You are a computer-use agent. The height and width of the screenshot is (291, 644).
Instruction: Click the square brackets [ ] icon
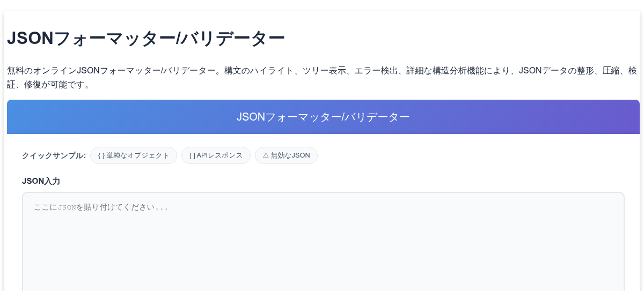pyautogui.click(x=192, y=155)
